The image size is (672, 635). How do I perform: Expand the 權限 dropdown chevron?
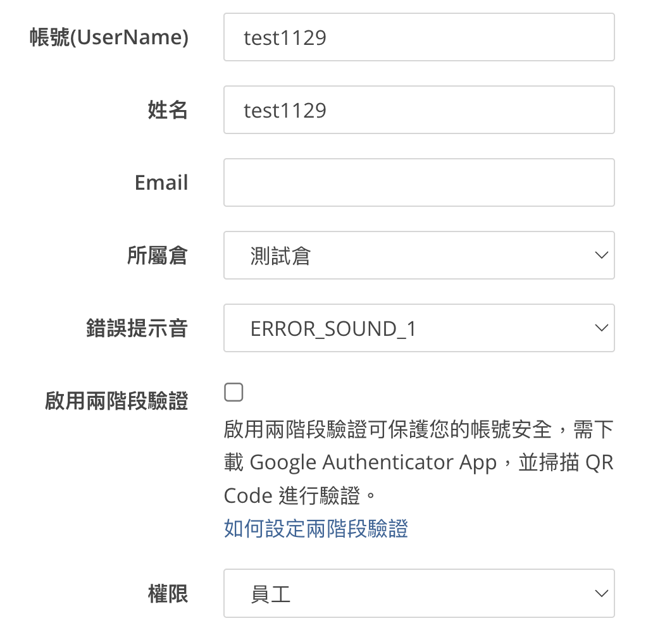click(602, 593)
